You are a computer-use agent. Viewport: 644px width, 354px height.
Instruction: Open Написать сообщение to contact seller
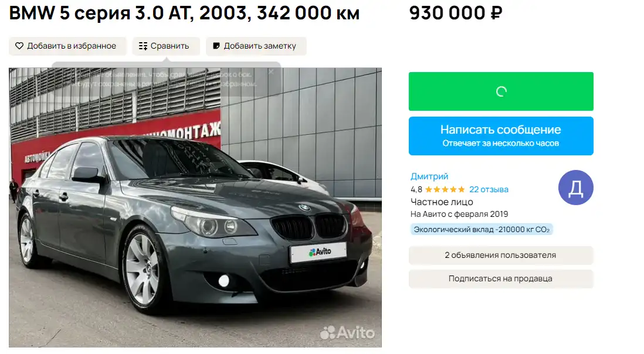[501, 136]
